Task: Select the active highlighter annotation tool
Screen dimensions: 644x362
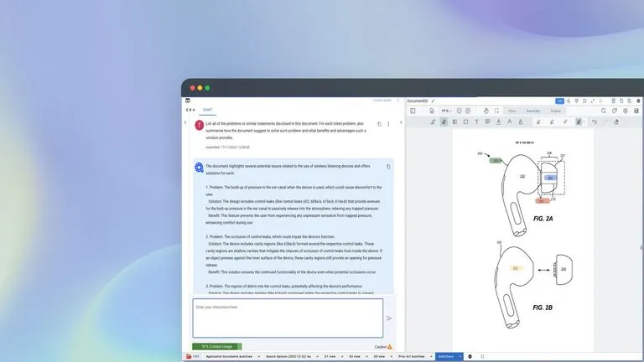Action: [x=444, y=122]
